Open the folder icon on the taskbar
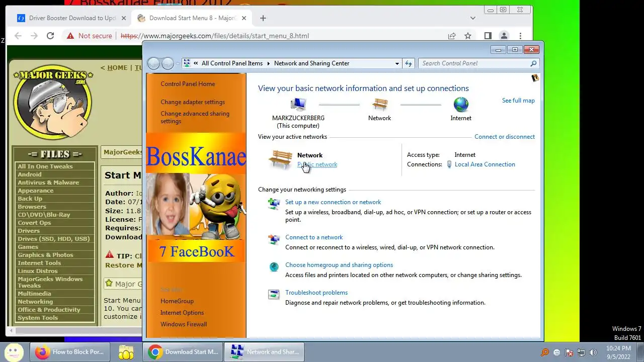This screenshot has width=644, height=362. point(126,352)
